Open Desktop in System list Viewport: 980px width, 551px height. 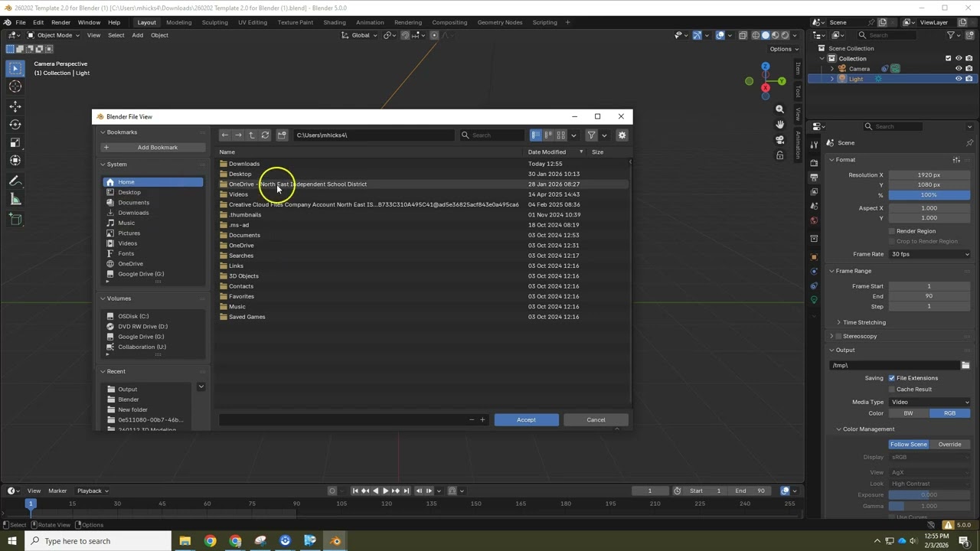pyautogui.click(x=153, y=192)
